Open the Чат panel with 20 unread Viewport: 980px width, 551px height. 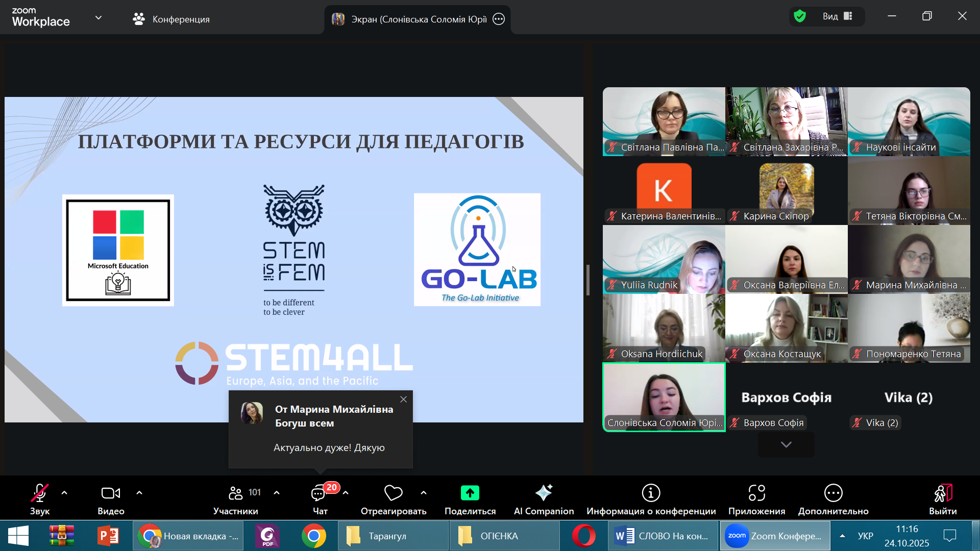320,498
